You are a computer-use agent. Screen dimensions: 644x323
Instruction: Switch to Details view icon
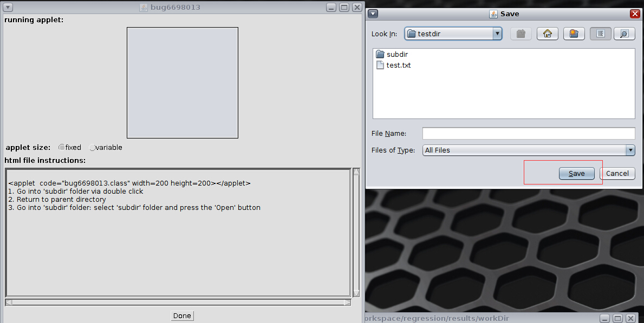624,34
